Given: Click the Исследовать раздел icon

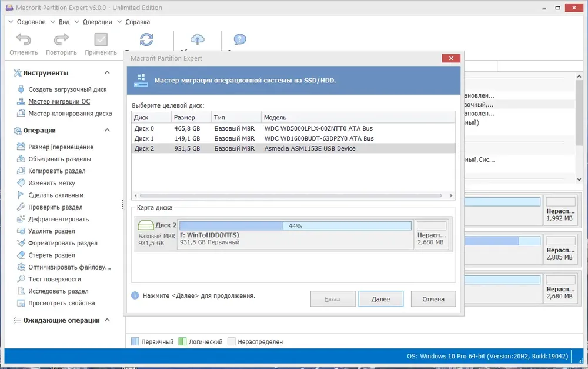Looking at the screenshot, I should coord(21,291).
